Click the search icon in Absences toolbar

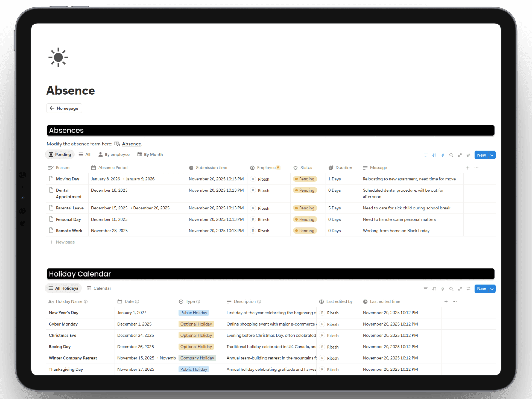pyautogui.click(x=451, y=155)
